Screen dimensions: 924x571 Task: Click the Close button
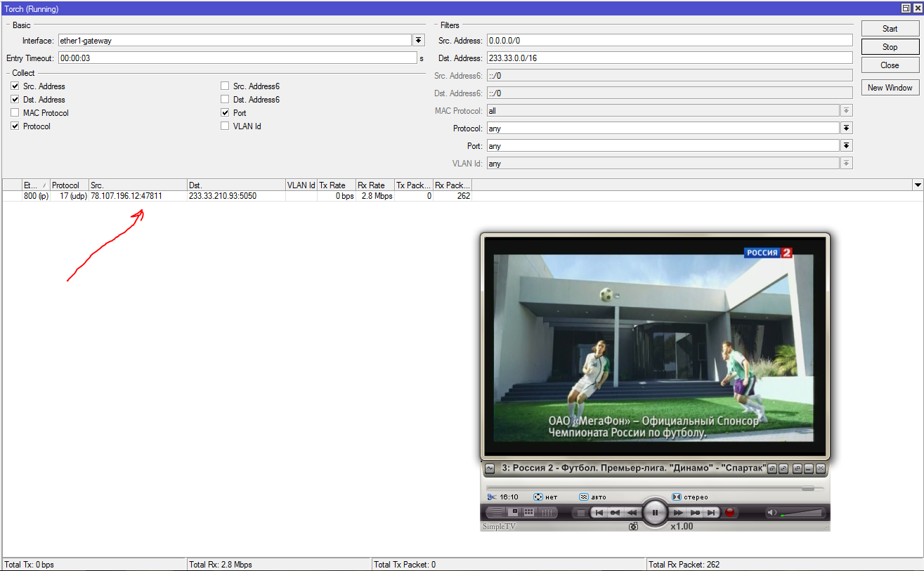point(890,65)
